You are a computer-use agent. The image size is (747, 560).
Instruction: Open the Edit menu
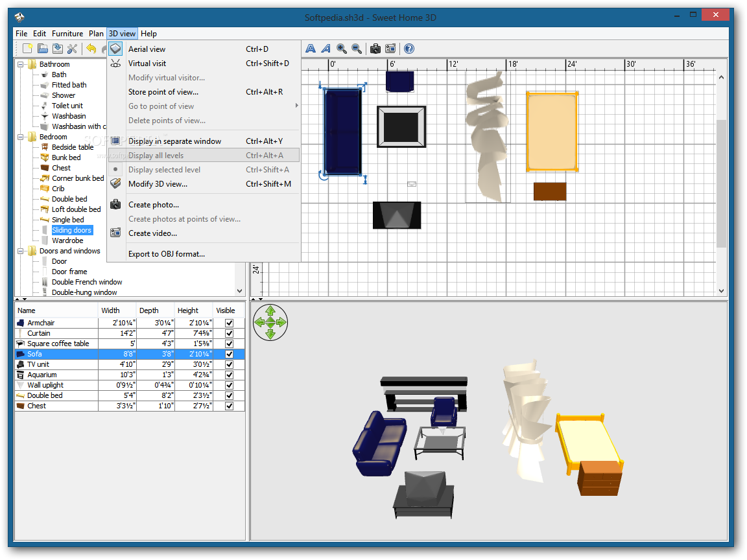40,33
